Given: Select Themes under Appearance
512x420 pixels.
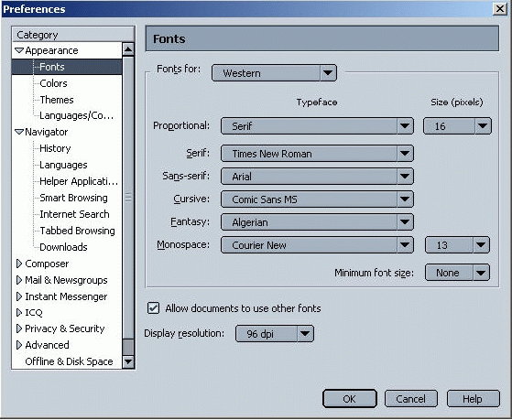Looking at the screenshot, I should 57,100.
